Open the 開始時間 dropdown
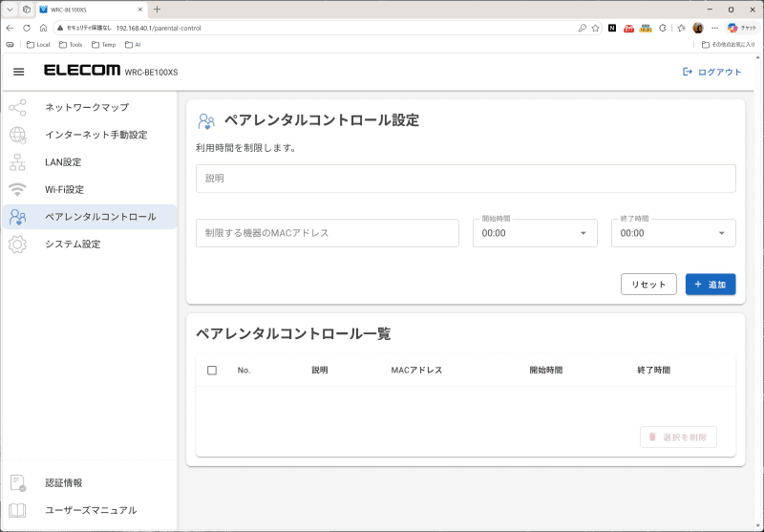Image resolution: width=764 pixels, height=532 pixels. 535,233
